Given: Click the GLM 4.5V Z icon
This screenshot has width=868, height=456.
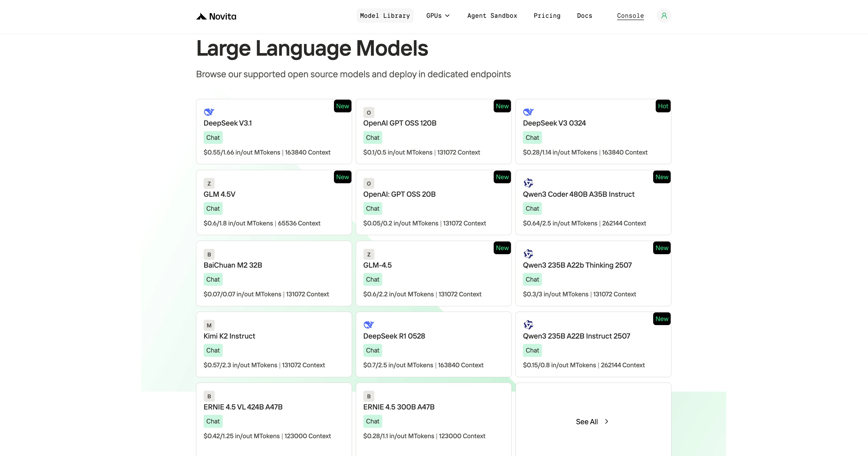Looking at the screenshot, I should click(x=209, y=184).
